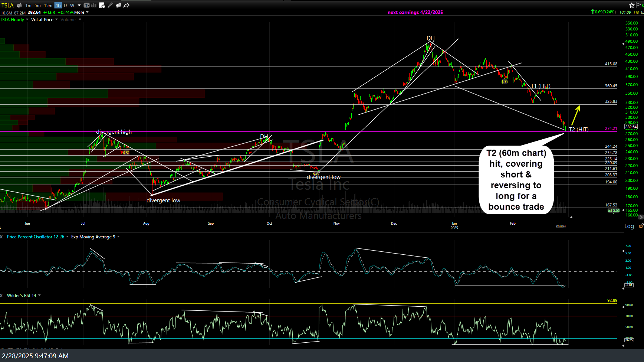Click the Exp Moving Average 9 label

pyautogui.click(x=93, y=237)
